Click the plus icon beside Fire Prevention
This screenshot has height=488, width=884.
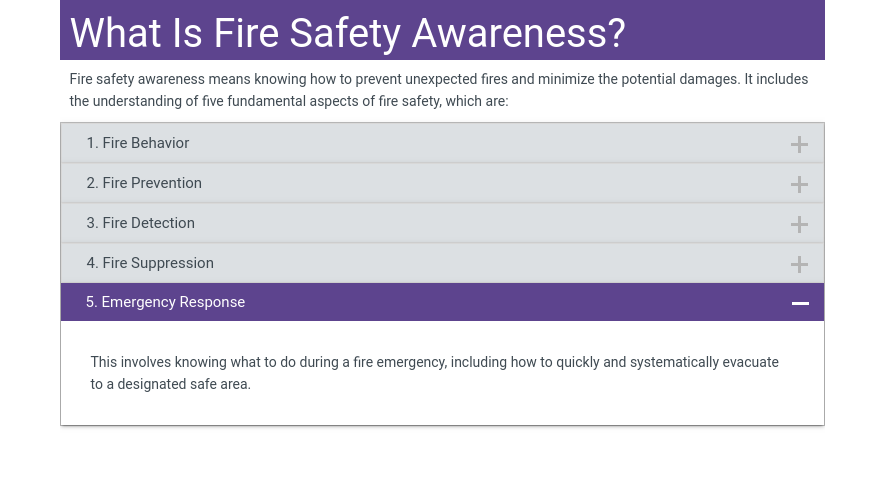point(799,184)
